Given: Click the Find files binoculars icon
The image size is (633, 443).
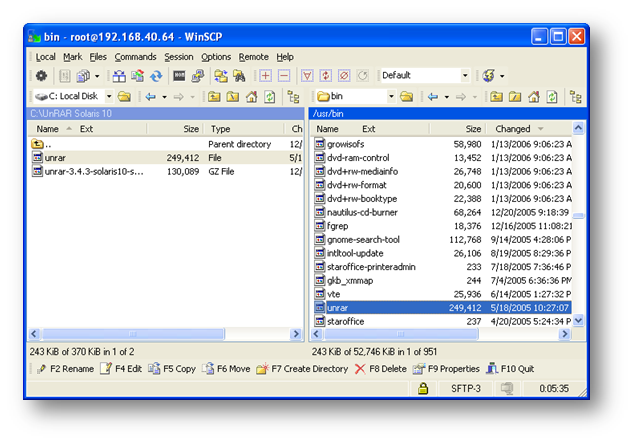Looking at the screenshot, I should click(239, 76).
